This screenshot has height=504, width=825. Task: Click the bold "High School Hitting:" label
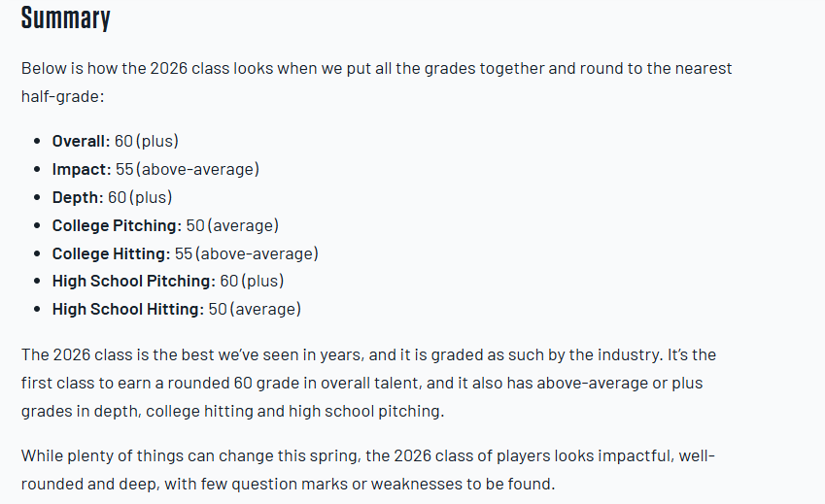click(x=128, y=309)
